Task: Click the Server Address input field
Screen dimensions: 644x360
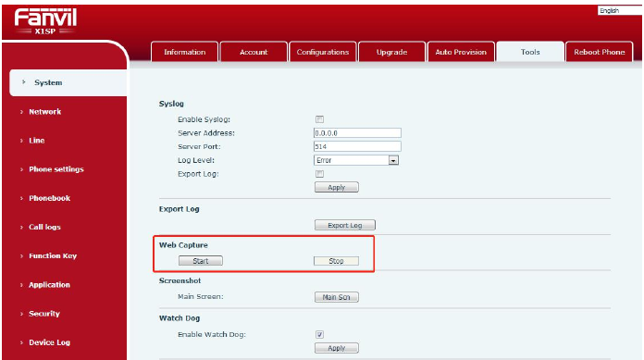Action: click(357, 133)
